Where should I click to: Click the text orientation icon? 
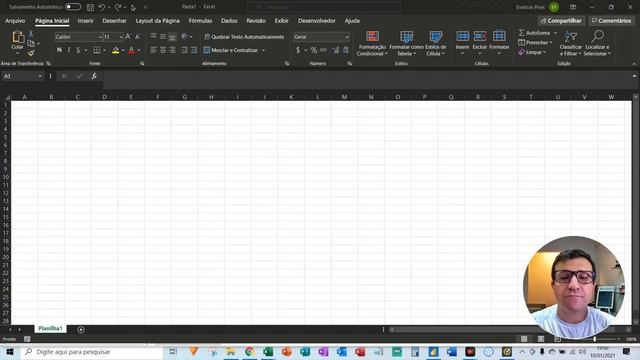coord(184,36)
